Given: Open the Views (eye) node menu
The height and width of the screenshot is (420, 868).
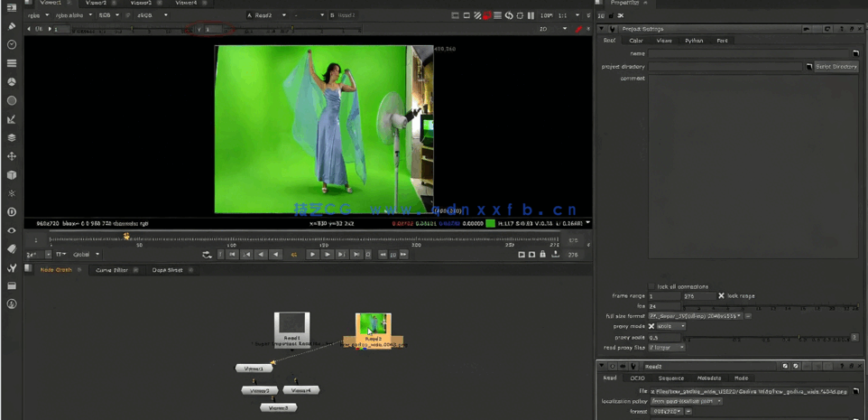Looking at the screenshot, I should coord(12,230).
